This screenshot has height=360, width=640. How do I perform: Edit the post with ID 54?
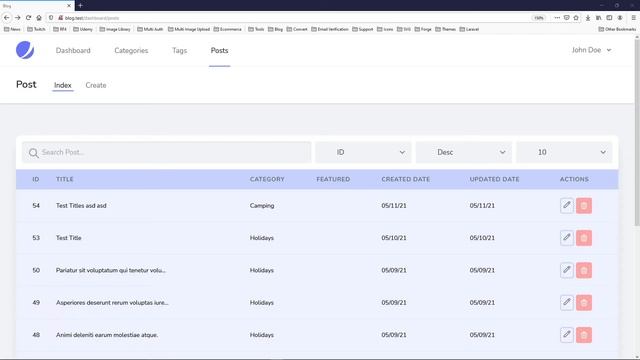(567, 205)
